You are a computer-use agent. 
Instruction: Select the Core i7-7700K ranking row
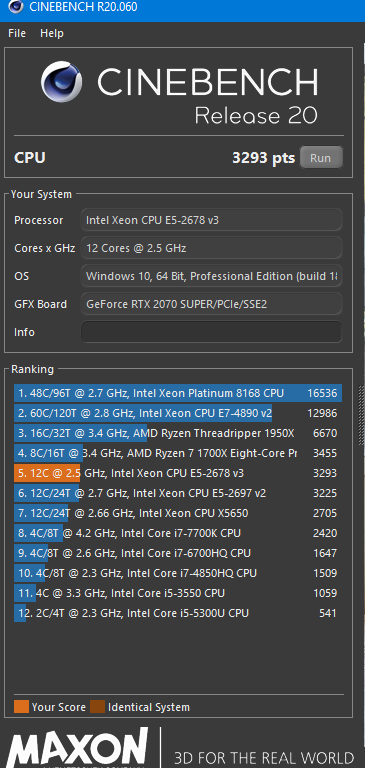pyautogui.click(x=177, y=533)
